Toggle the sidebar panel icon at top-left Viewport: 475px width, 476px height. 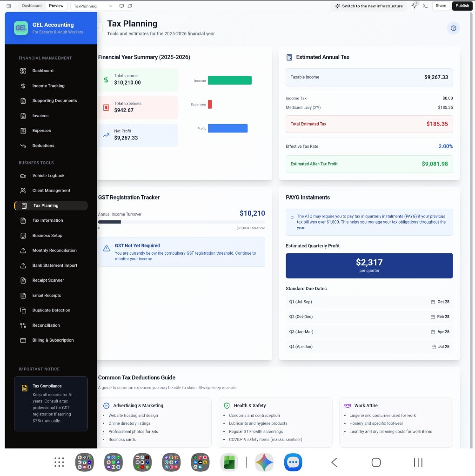(x=9, y=6)
